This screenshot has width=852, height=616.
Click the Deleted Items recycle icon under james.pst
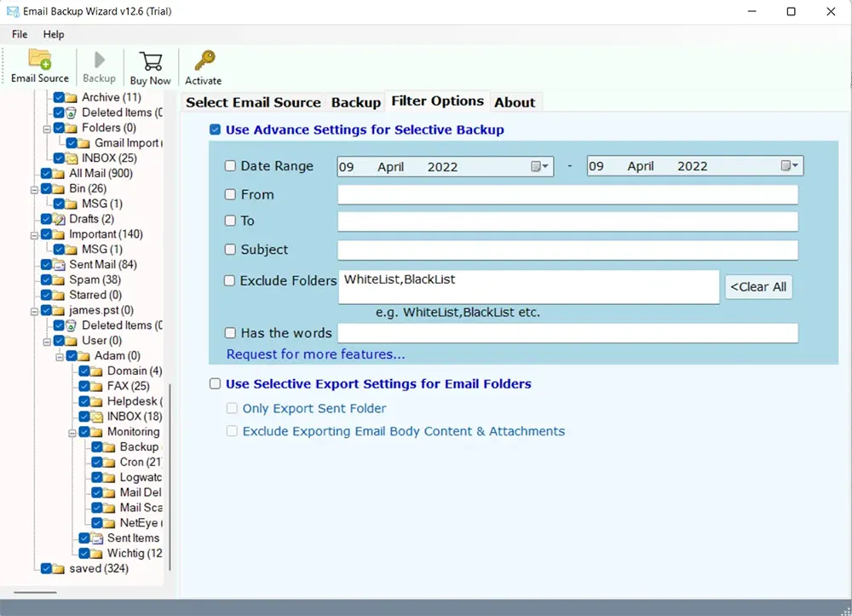click(x=71, y=325)
